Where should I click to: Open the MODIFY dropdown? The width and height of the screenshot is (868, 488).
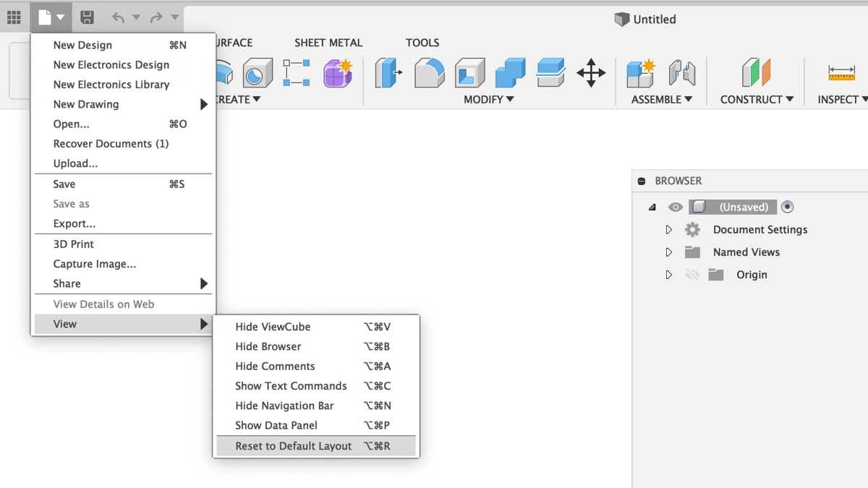click(x=489, y=100)
